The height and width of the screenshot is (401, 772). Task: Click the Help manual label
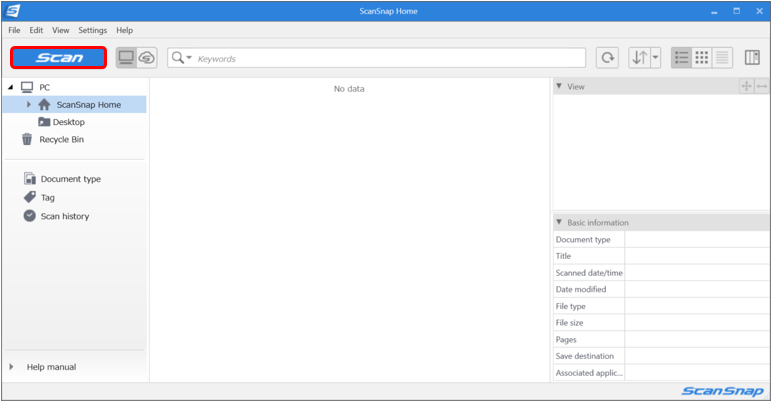tap(51, 367)
